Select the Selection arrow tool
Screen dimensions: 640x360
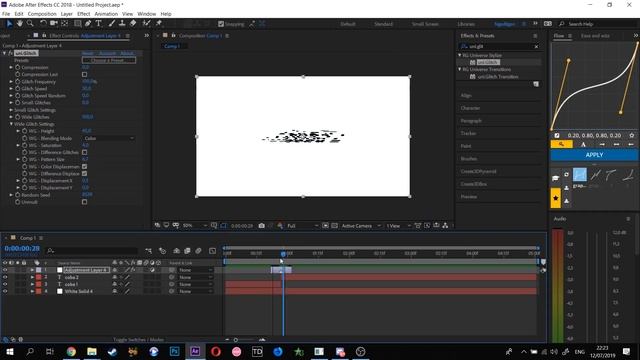9,24
